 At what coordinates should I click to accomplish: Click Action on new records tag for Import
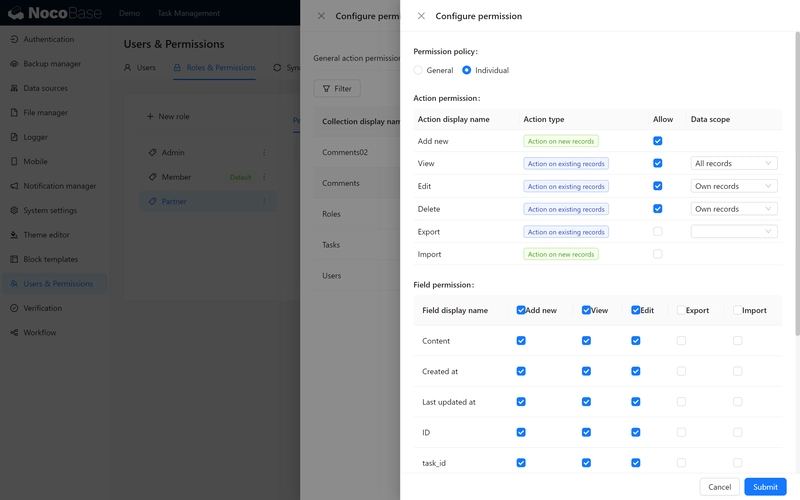[x=561, y=254]
